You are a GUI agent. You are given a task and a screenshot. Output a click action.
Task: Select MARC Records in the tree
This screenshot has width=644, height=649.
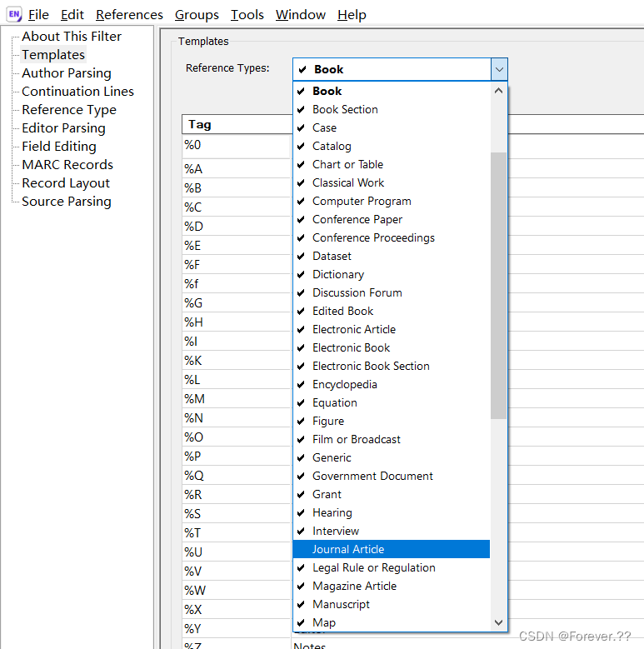(67, 165)
